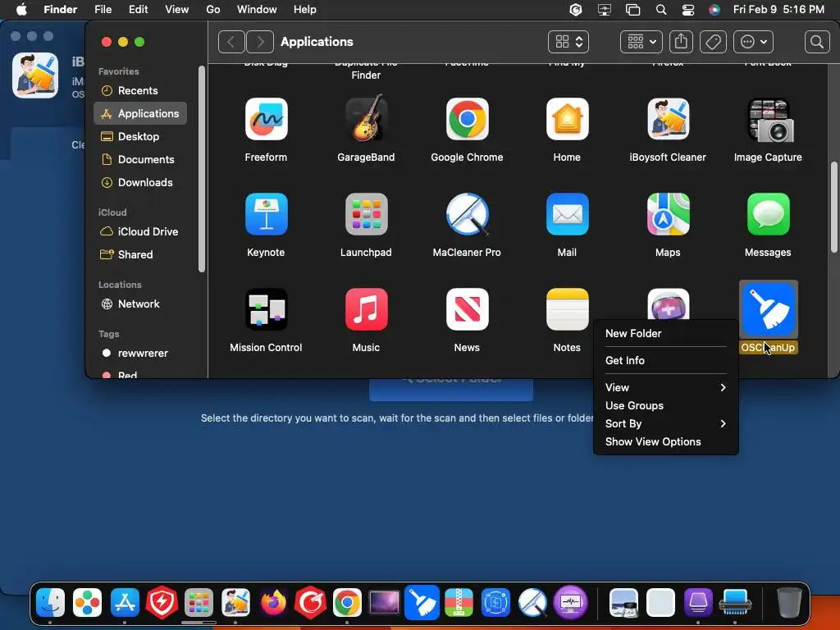Viewport: 840px width, 630px height.
Task: Select the Keynote app icon
Action: (x=267, y=214)
